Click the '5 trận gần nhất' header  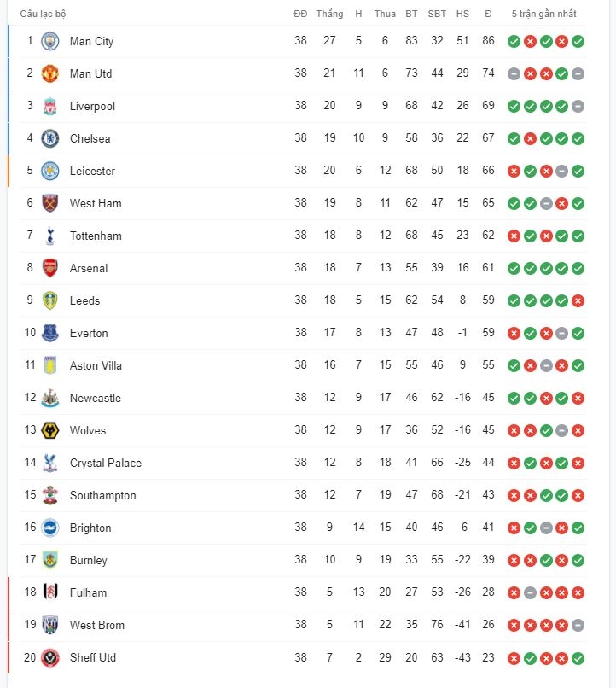(544, 14)
